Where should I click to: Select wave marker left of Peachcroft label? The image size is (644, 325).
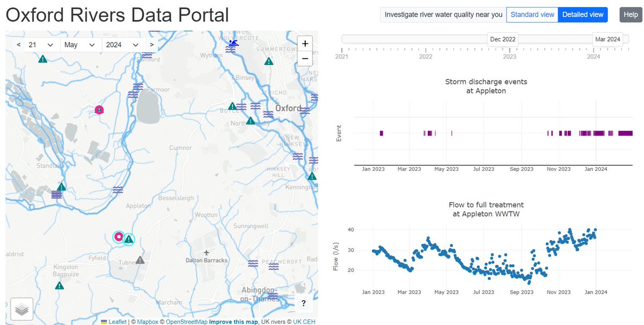(x=253, y=263)
